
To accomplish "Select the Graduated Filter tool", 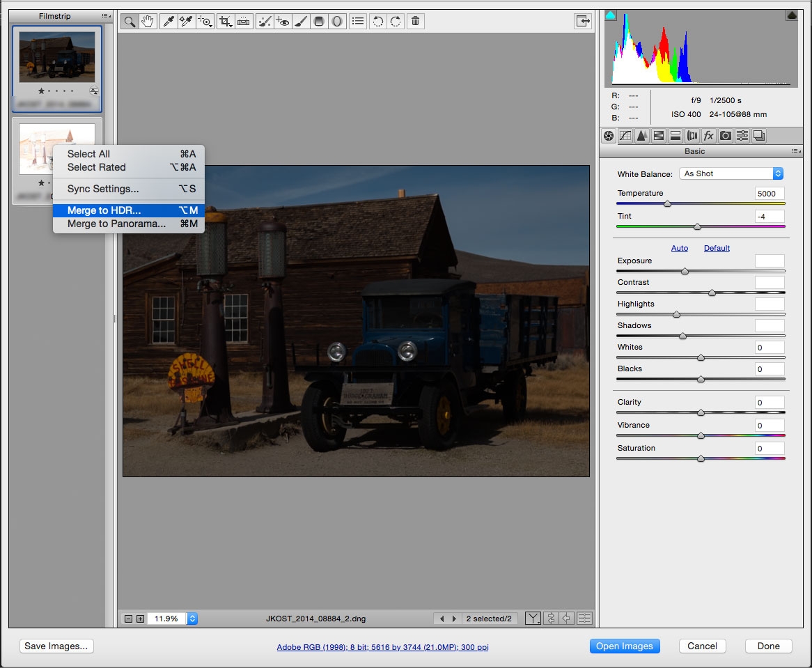I will 319,22.
